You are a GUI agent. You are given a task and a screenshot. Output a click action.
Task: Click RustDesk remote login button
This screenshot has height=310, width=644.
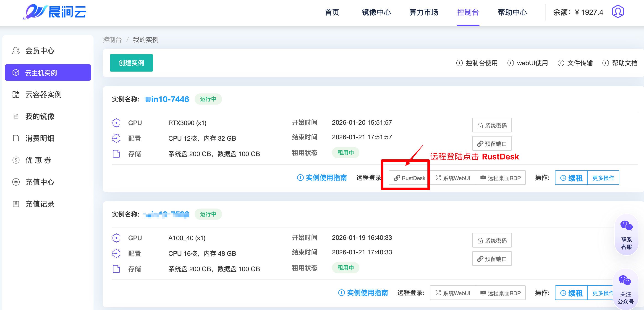tap(409, 178)
